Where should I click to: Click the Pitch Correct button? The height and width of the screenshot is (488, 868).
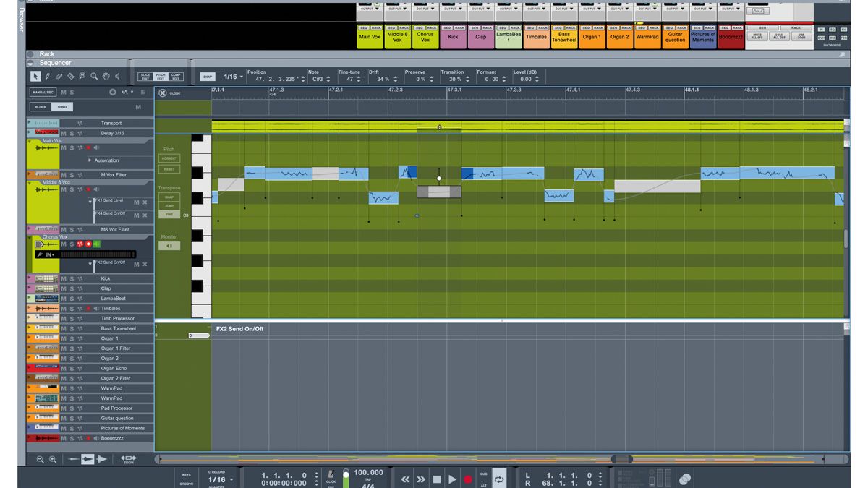169,158
